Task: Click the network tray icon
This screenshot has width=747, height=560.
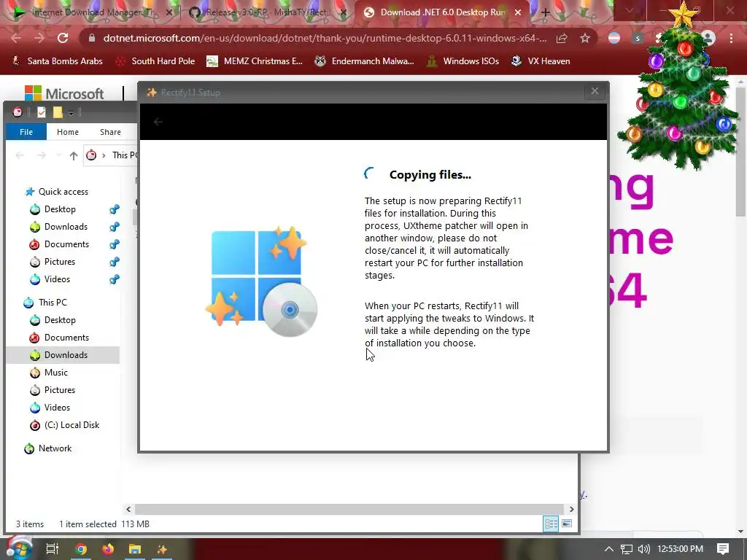Action: 627,549
